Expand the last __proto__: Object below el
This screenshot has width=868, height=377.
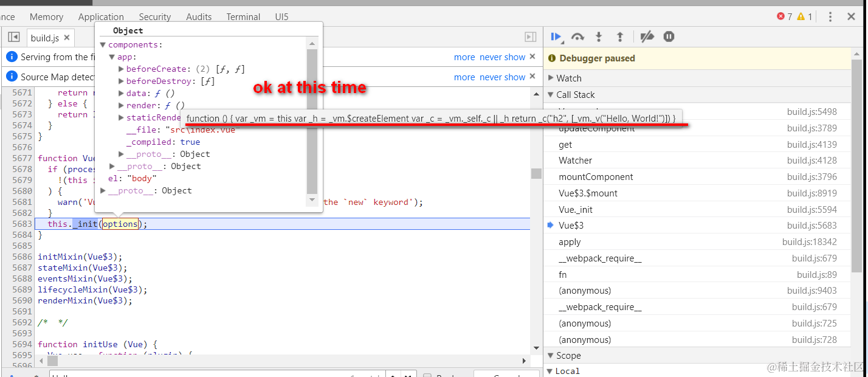click(103, 191)
